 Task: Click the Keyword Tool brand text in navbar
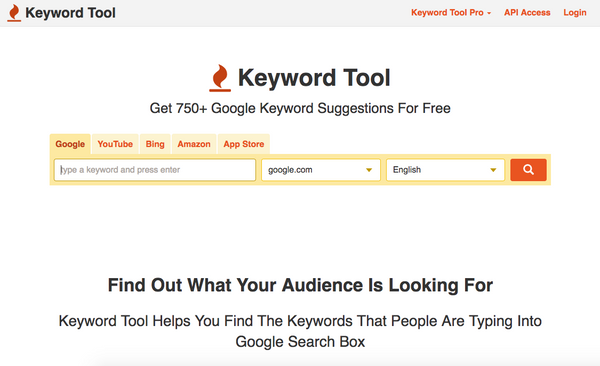[x=70, y=13]
